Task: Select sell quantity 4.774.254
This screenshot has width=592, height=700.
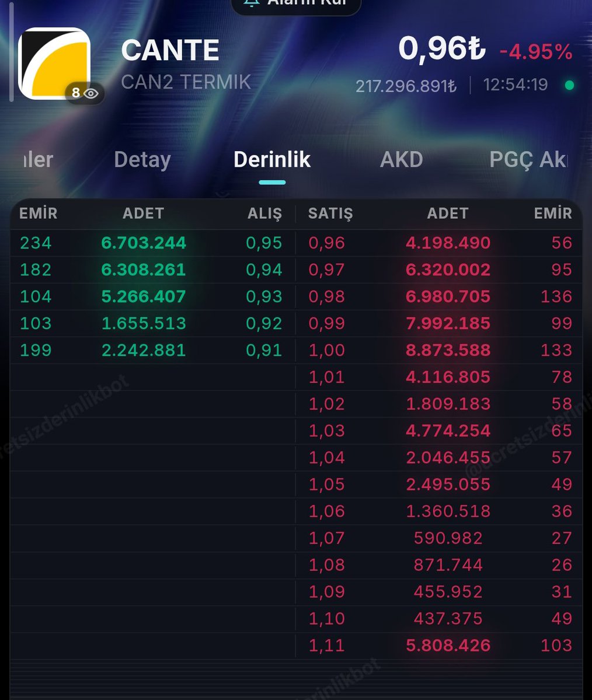Action: coord(448,430)
